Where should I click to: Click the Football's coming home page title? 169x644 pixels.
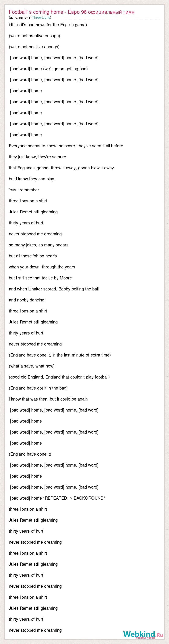pos(72,12)
